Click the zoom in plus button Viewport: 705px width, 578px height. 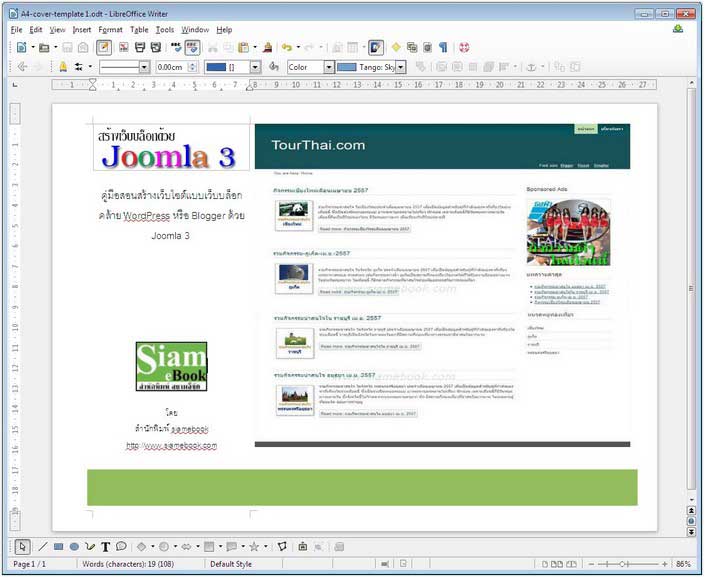[x=664, y=564]
